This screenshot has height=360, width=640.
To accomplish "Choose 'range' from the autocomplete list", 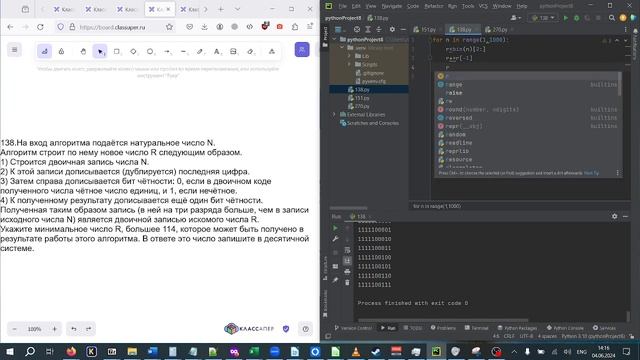I will (528, 84).
